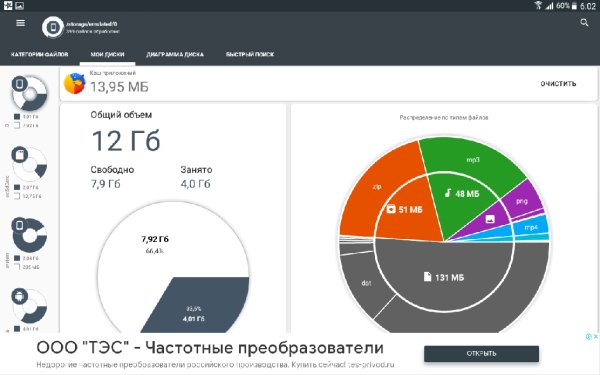The image size is (600, 375).
Task: Click the app cache cleaner logo icon
Action: (74, 83)
